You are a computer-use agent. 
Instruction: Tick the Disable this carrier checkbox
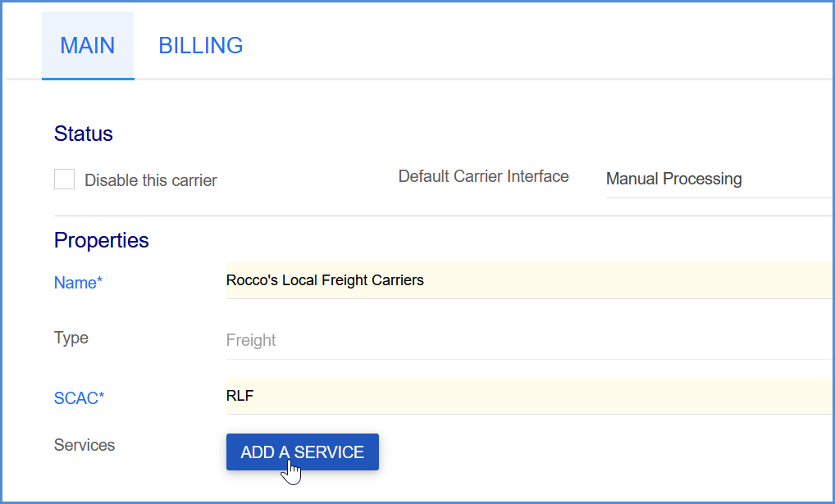point(65,179)
